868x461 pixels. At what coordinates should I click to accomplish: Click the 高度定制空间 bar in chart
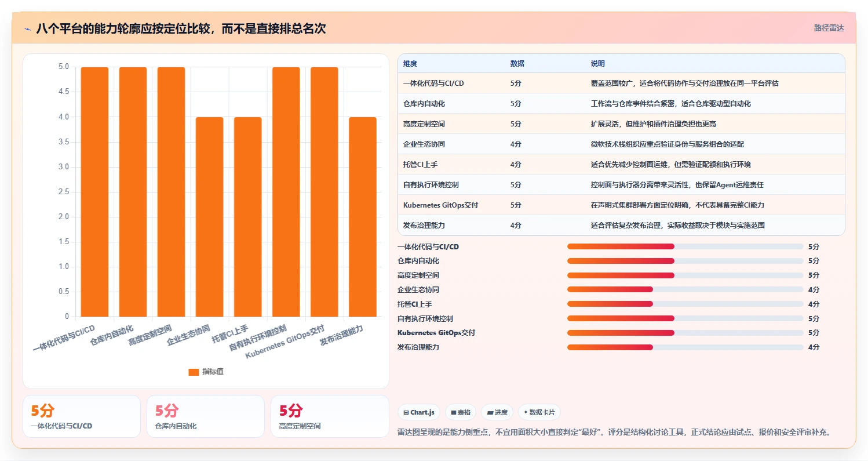[171, 192]
